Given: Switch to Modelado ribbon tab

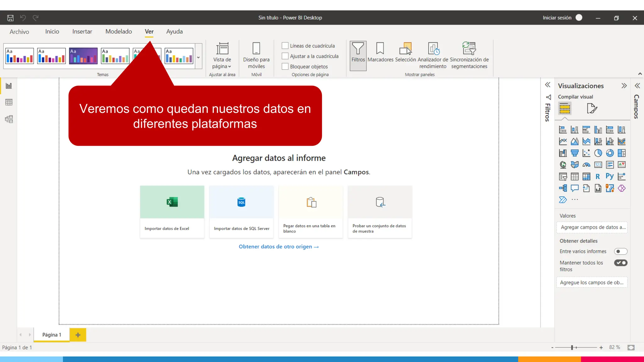Looking at the screenshot, I should [119, 31].
